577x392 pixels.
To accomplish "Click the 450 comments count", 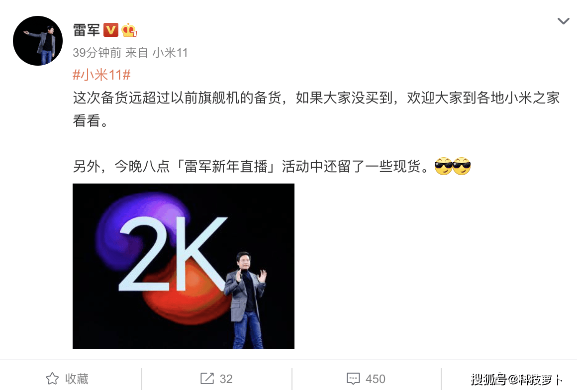I will [376, 379].
